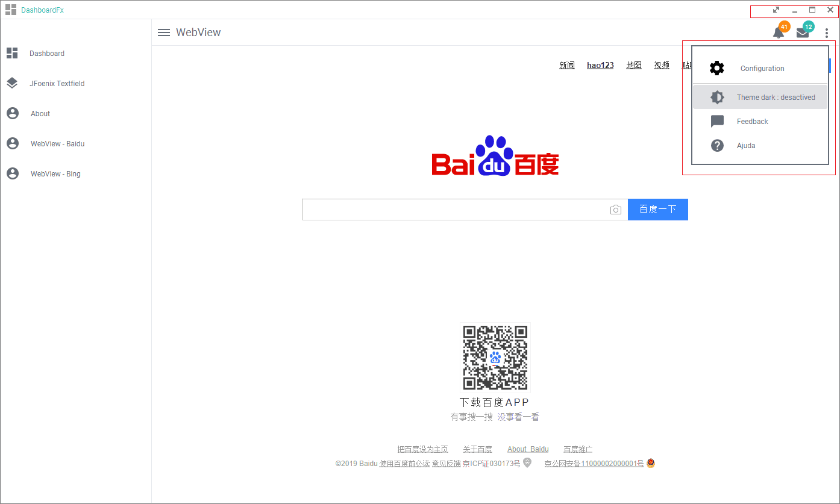Screen dimensions: 840x504
Task: Click the 新闻 news link
Action: point(567,65)
